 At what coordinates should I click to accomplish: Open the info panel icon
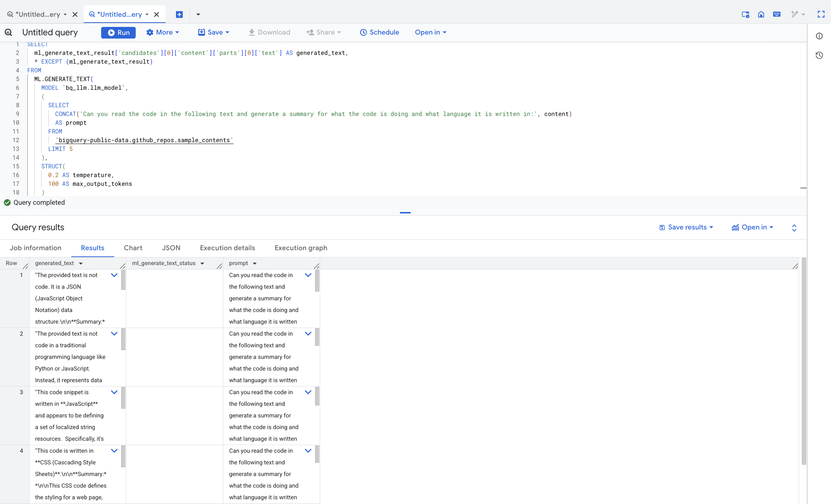819,36
